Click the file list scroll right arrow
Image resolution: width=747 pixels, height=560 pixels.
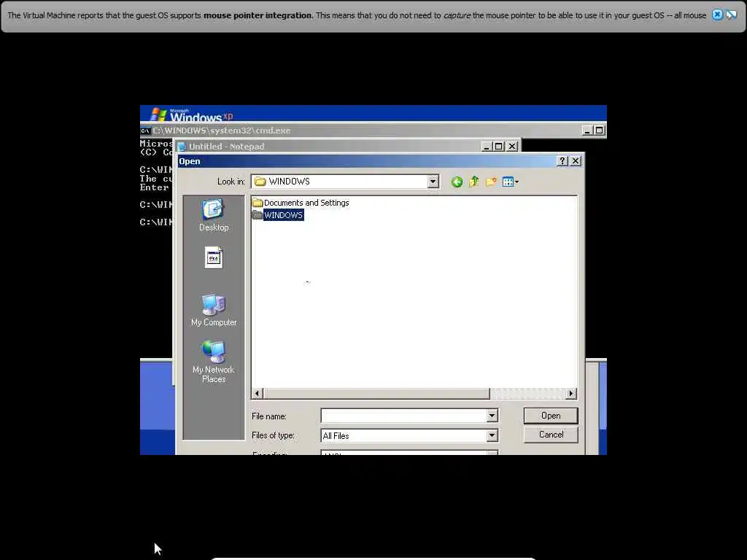(571, 393)
